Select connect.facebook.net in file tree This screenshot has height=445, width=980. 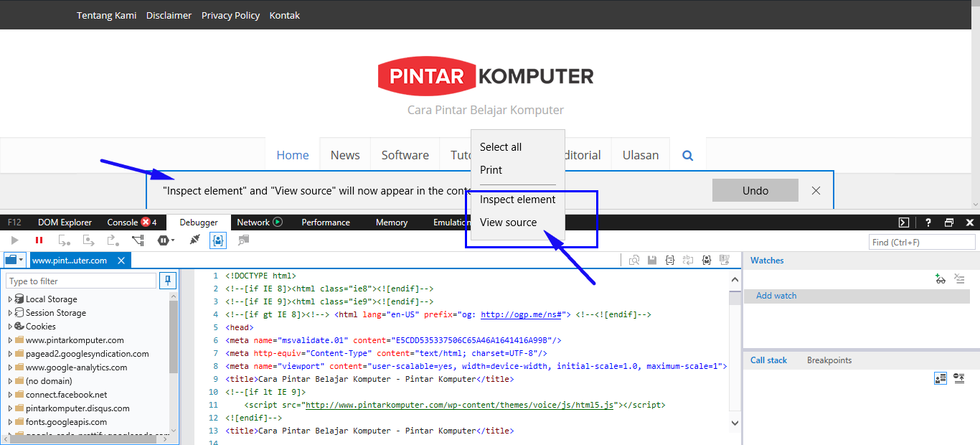tap(66, 395)
